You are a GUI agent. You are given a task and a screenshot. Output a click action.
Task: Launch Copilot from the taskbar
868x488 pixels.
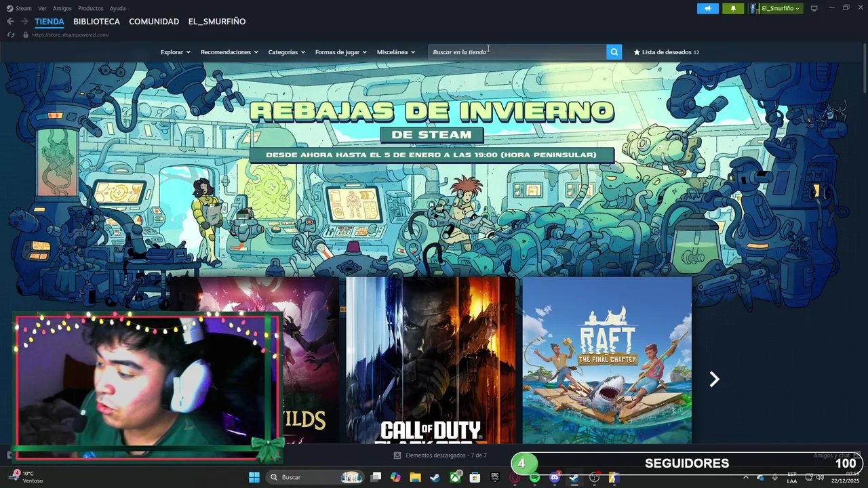click(x=395, y=477)
